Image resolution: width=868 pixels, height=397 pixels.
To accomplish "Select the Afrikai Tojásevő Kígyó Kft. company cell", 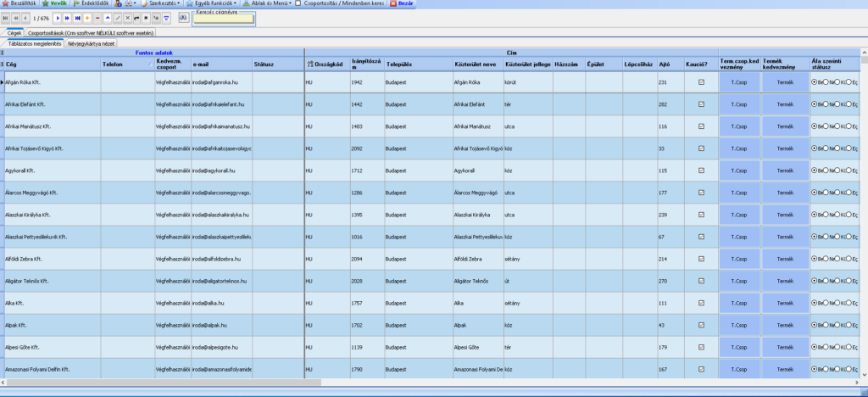I will pyautogui.click(x=53, y=148).
